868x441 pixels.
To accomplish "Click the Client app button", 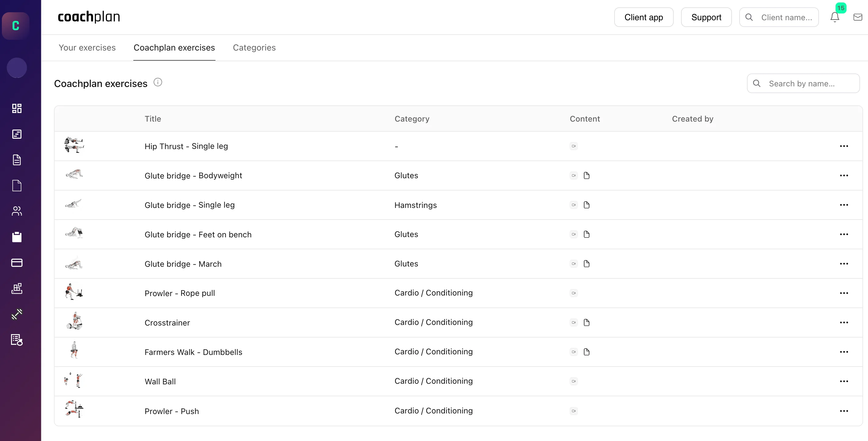I will pos(644,17).
